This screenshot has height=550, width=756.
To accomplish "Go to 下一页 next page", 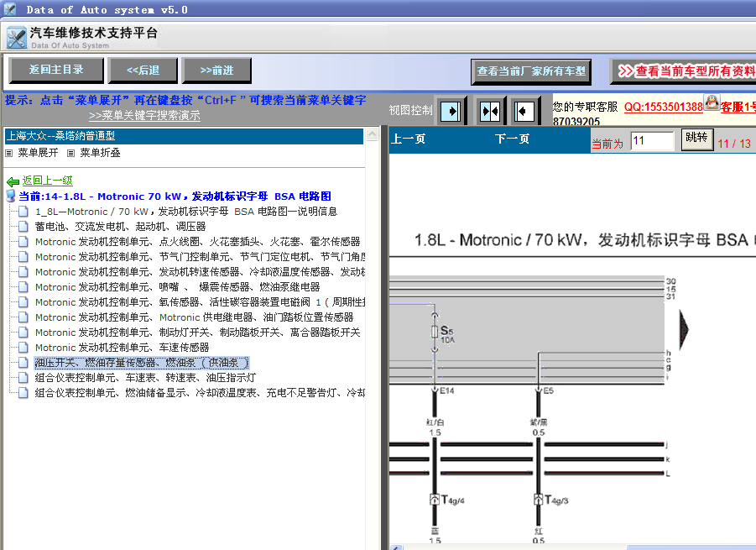I will (512, 139).
